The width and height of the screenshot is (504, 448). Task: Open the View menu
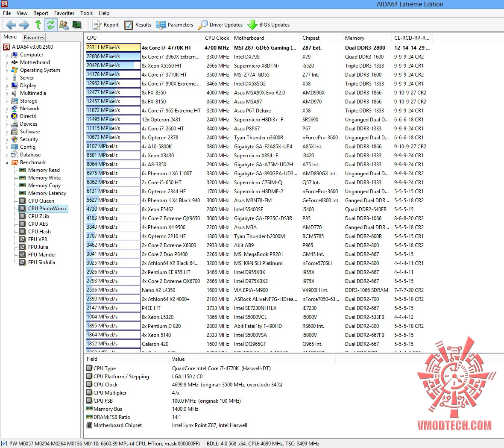point(22,13)
